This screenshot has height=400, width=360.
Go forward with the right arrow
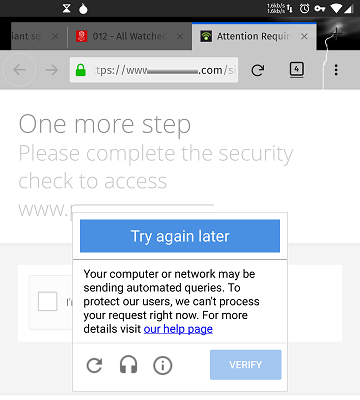[52, 70]
